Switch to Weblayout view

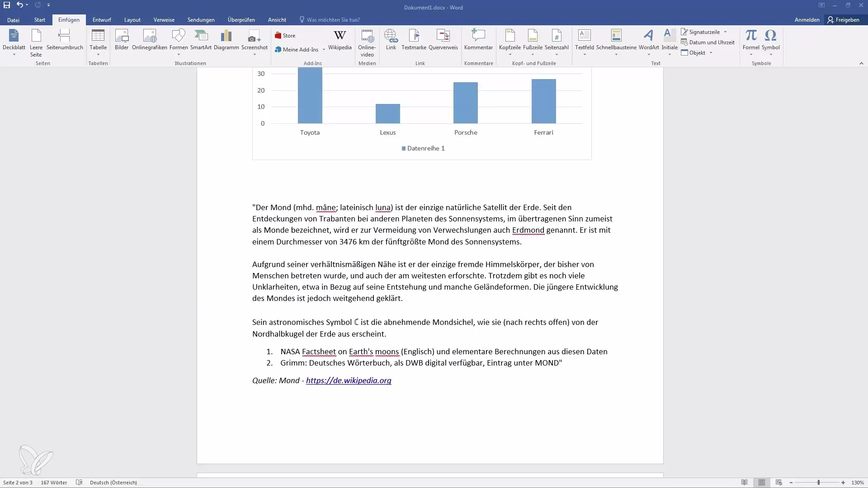[x=779, y=483]
